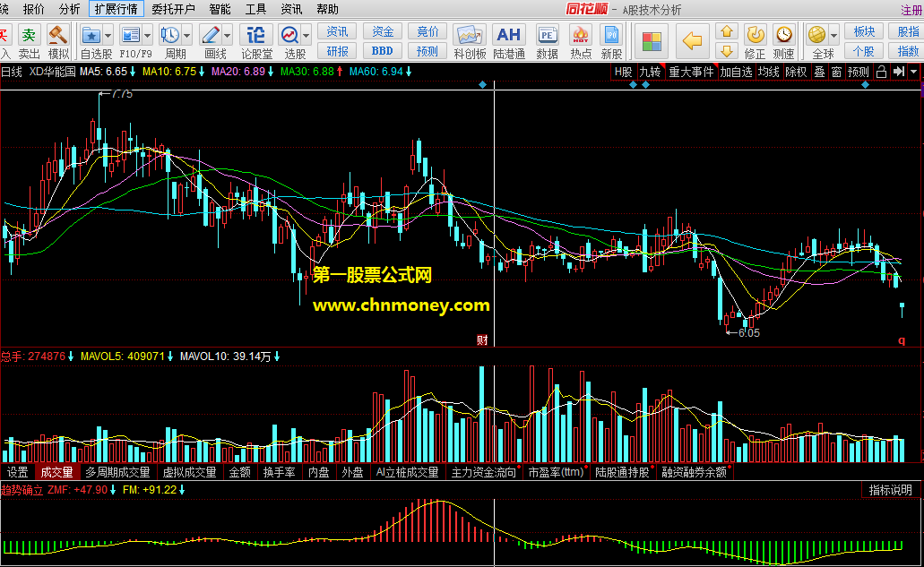Click the 竞价 auction button
Screen dimensions: 924x567
click(427, 31)
